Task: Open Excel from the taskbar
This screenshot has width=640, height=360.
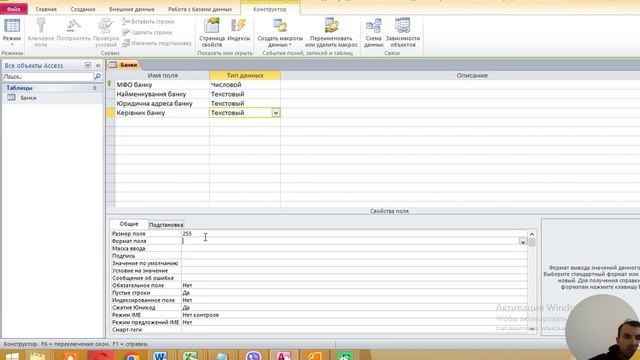Action: click(x=190, y=356)
